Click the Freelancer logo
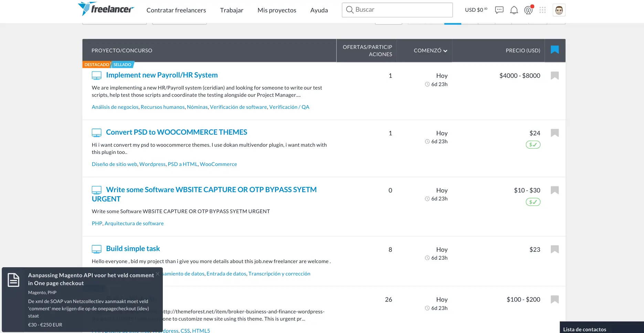644x333 pixels. click(106, 9)
